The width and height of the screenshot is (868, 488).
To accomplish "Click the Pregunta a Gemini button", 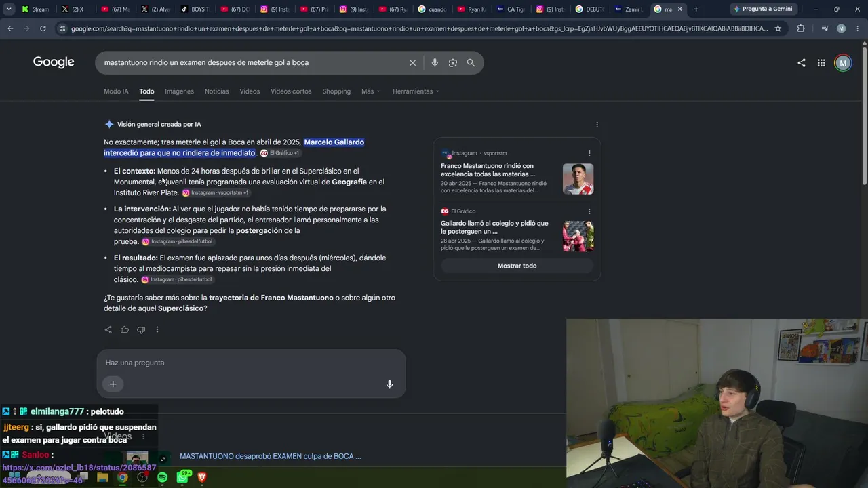I will pyautogui.click(x=763, y=9).
